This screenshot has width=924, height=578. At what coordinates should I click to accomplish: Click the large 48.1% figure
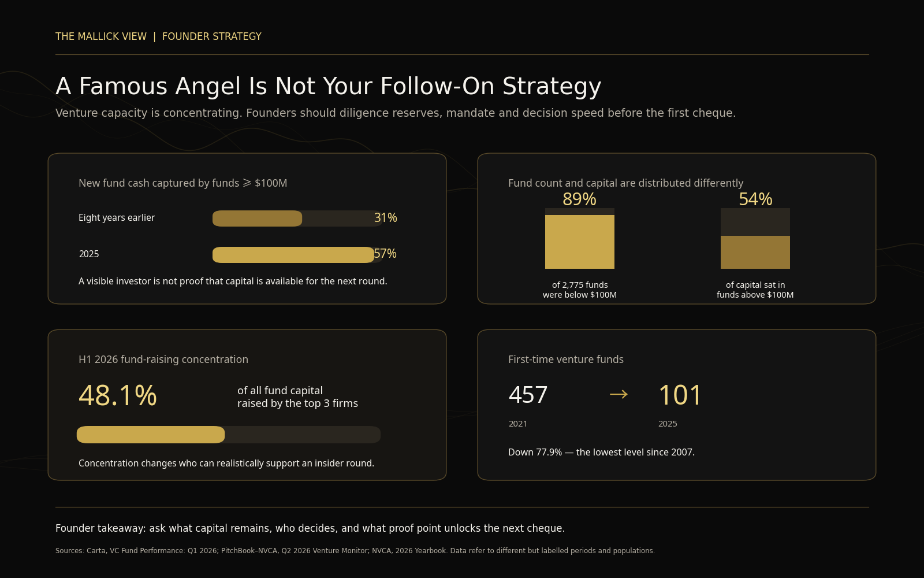tap(118, 396)
